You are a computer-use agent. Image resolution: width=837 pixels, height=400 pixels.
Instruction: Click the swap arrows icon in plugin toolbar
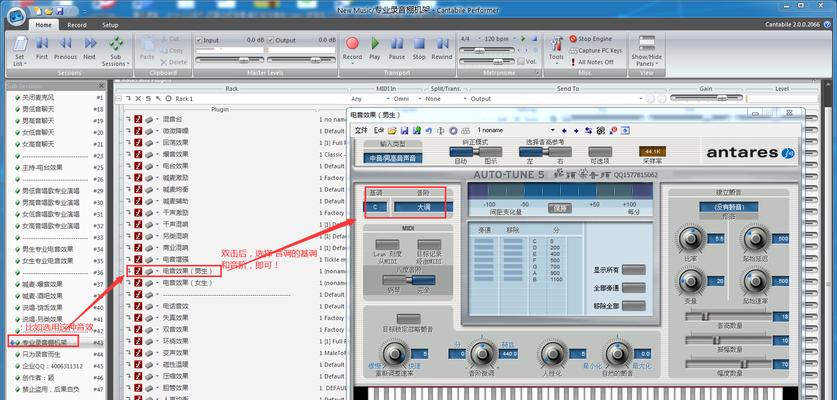point(588,130)
